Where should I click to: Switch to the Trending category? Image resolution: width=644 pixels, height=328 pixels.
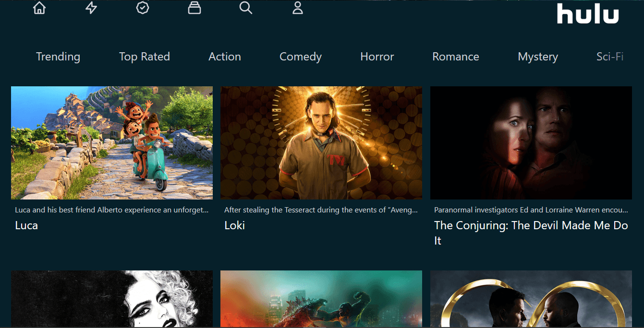coord(58,57)
